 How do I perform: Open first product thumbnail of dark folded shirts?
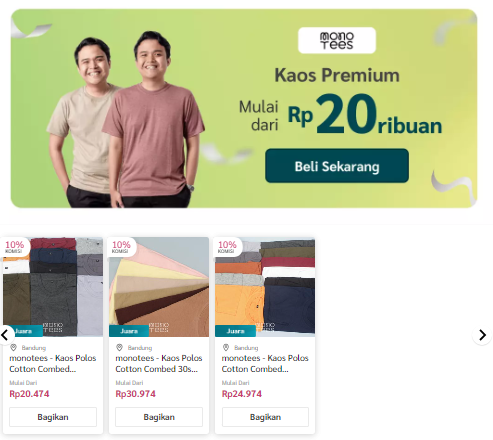pos(53,287)
